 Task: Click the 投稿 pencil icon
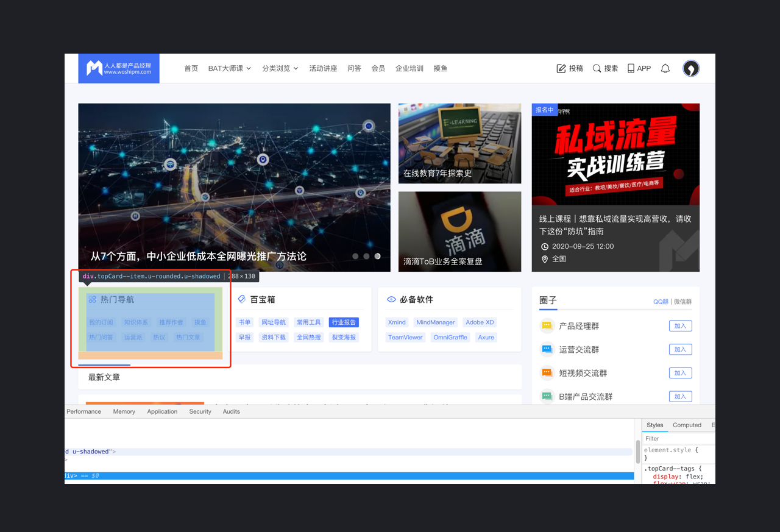click(561, 68)
